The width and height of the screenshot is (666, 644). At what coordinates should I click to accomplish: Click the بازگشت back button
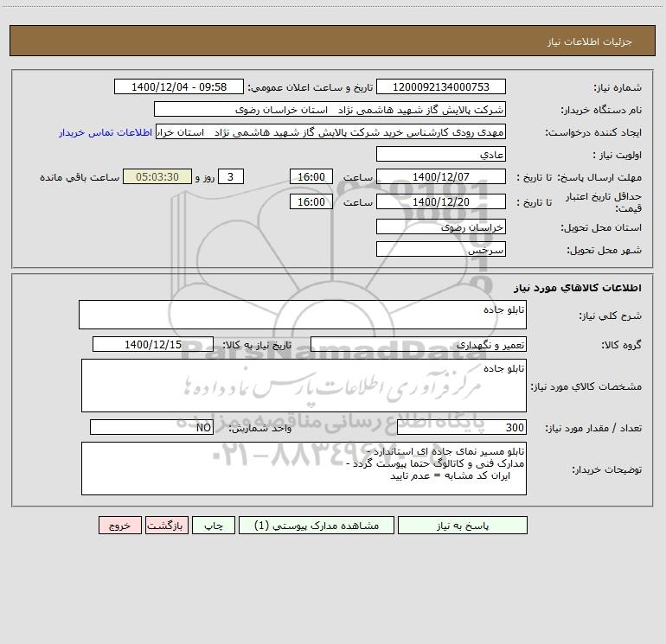click(x=166, y=525)
